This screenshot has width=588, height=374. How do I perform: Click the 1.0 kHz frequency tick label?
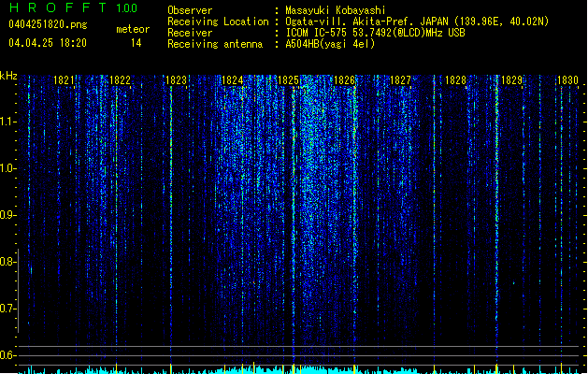pos(8,168)
